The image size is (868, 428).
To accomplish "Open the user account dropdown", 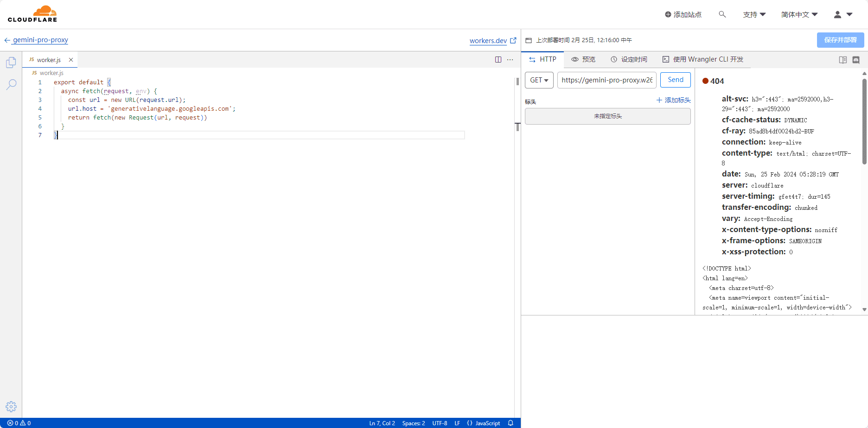I will click(x=843, y=14).
